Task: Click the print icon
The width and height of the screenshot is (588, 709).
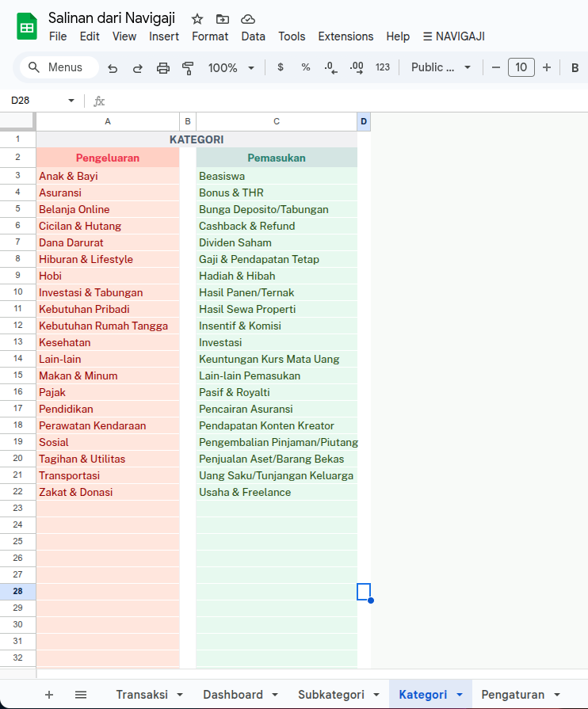Action: 163,68
